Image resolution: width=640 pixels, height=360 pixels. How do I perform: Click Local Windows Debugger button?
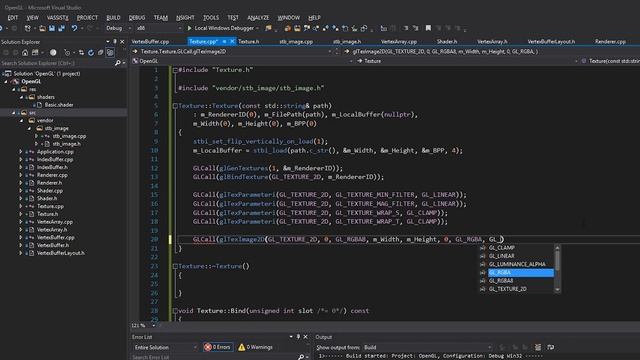(x=223, y=28)
